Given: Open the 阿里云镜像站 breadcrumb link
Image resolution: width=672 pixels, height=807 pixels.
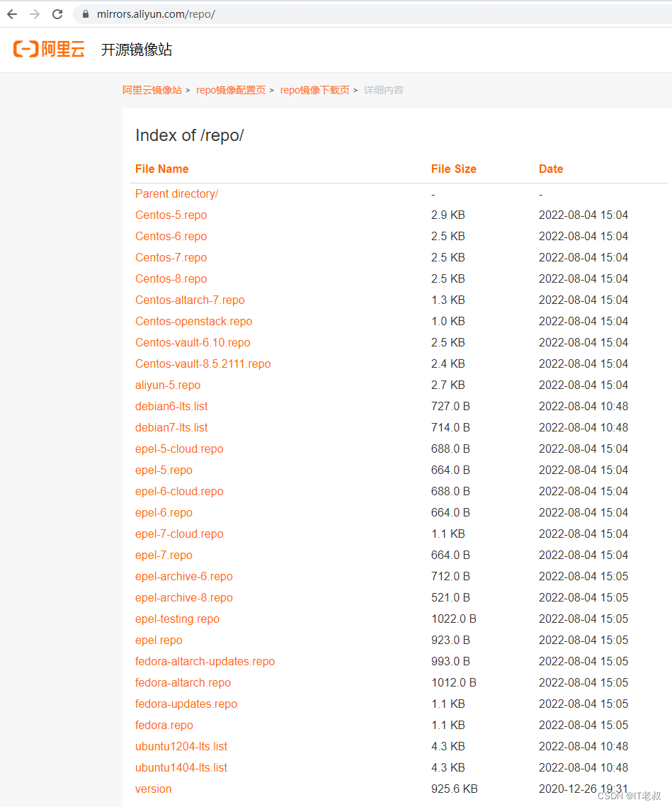Looking at the screenshot, I should click(x=152, y=90).
